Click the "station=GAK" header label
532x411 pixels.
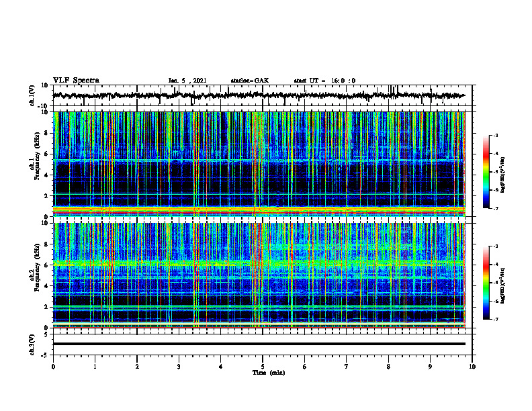point(250,81)
